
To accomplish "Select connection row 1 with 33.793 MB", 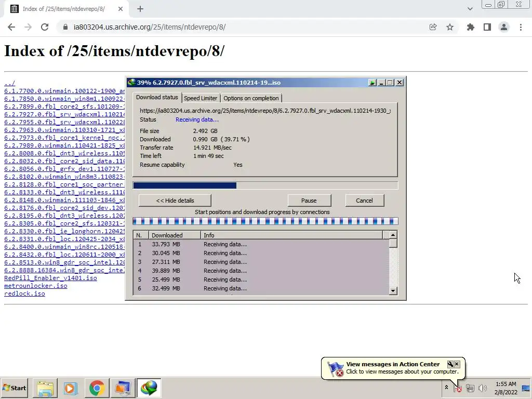I will coord(261,244).
